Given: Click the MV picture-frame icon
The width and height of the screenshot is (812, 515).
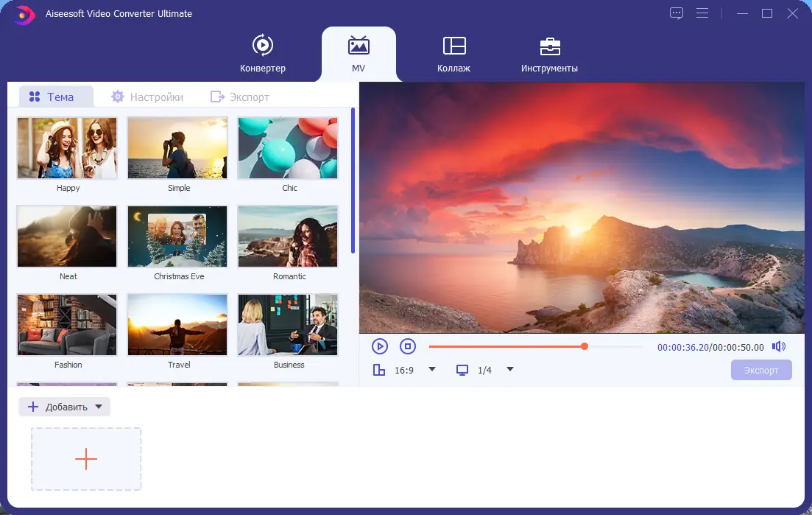Looking at the screenshot, I should click(359, 45).
